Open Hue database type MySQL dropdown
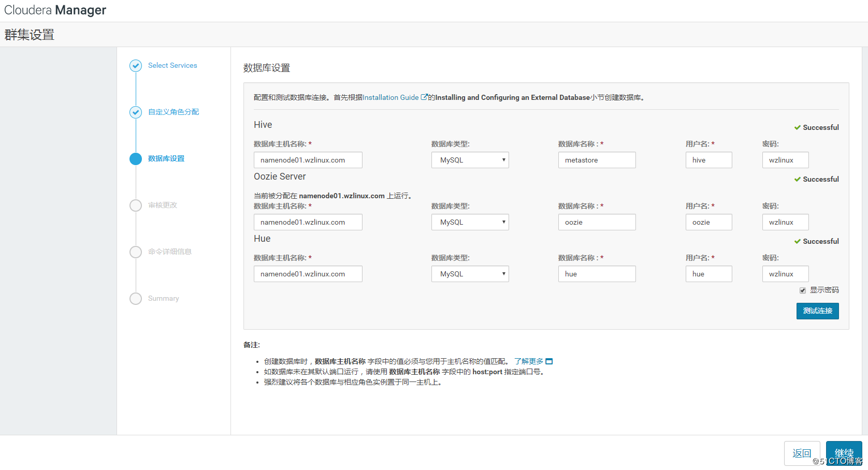 pos(470,274)
